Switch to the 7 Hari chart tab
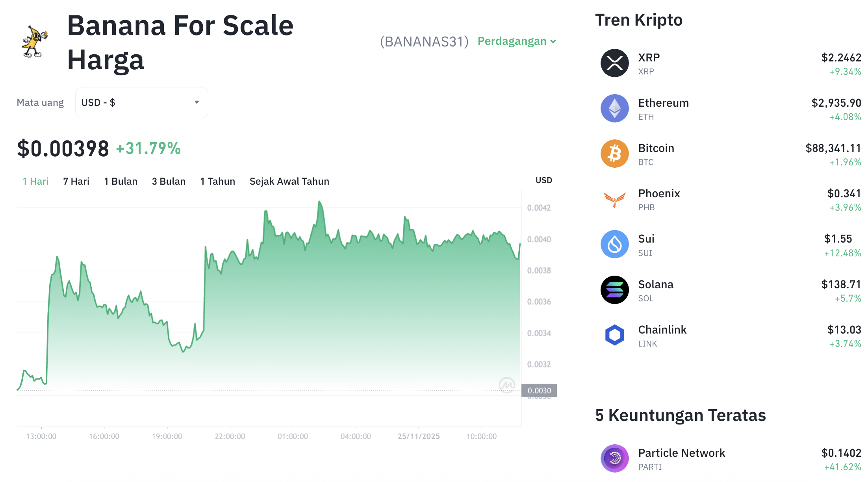Image resolution: width=868 pixels, height=482 pixels. coord(76,181)
